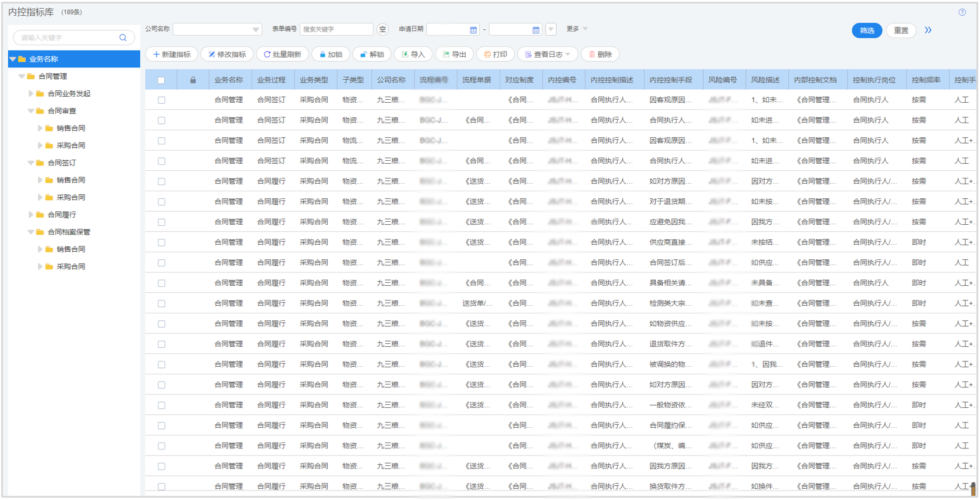Select 销售合同 under 合同签订
The image size is (980, 500).
click(71, 180)
